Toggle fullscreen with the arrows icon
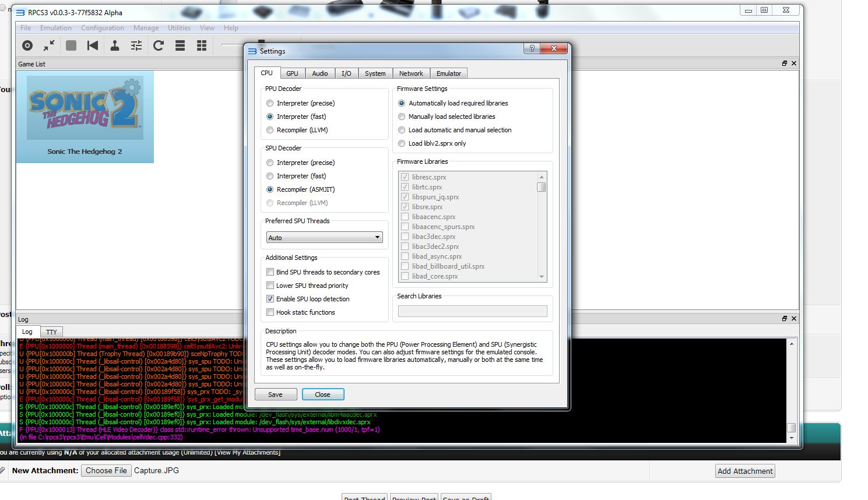The width and height of the screenshot is (868, 500). pyautogui.click(x=49, y=45)
